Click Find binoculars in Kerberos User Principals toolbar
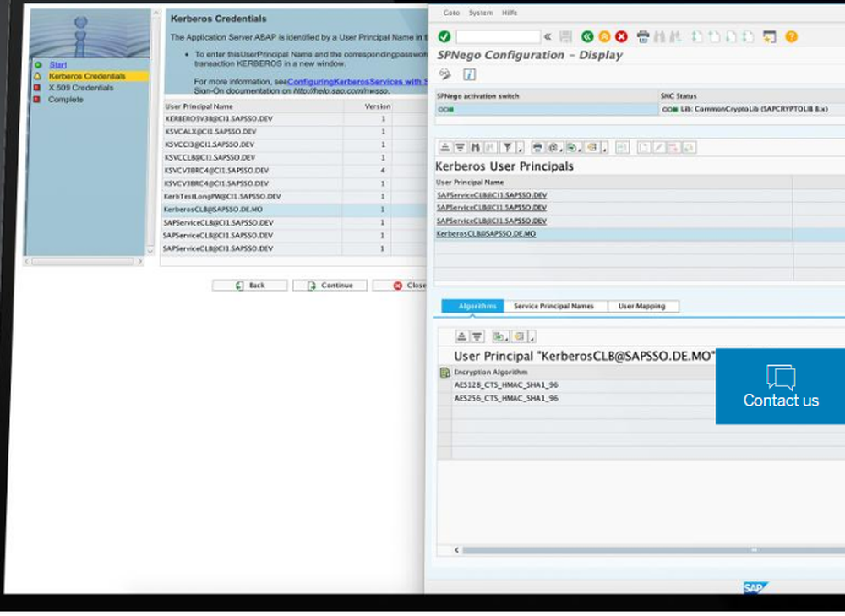This screenshot has width=845, height=616. [x=475, y=147]
